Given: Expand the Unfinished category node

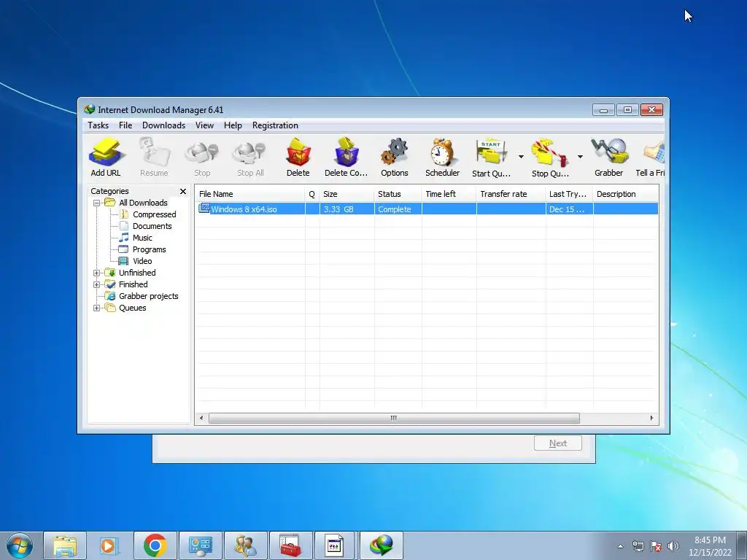Looking at the screenshot, I should click(97, 273).
